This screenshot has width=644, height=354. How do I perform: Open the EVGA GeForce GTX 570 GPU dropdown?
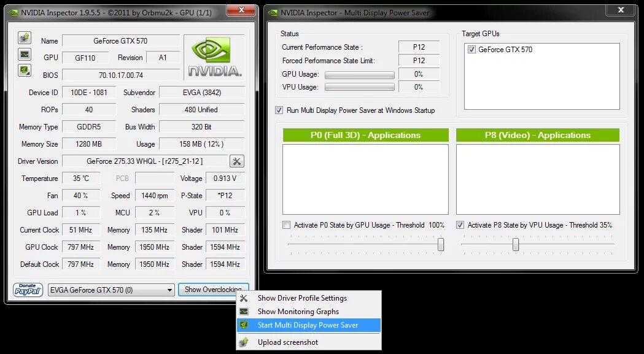[111, 290]
